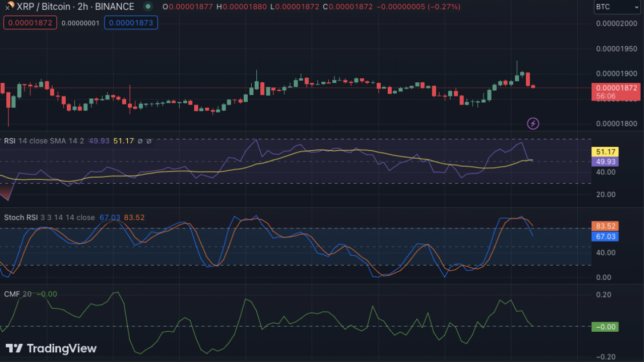The height and width of the screenshot is (362, 644).
Task: Click the spread value 0.00000001
Action: click(x=80, y=23)
